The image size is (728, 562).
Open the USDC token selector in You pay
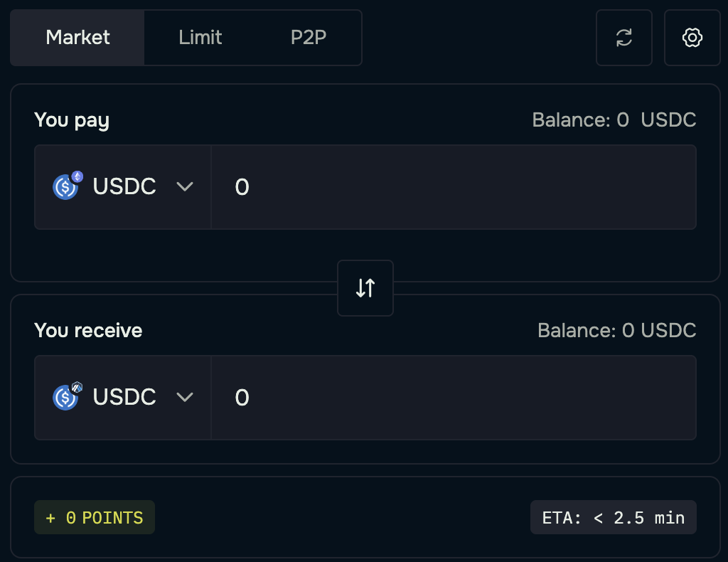point(124,187)
